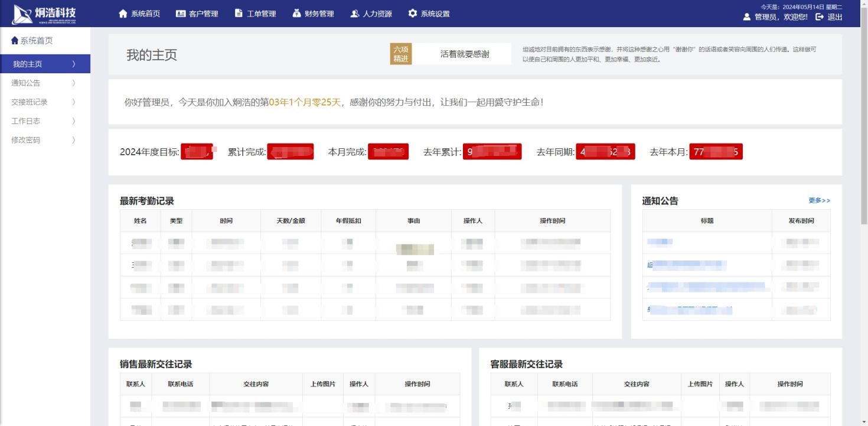Viewport: 868px width, 426px height.
Task: Expand the 通知公告 sidebar chevron
Action: [x=74, y=83]
